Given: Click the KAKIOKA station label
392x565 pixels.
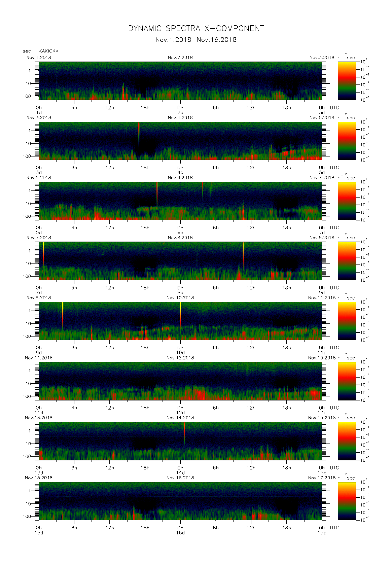Looking at the screenshot, I should (x=49, y=51).
